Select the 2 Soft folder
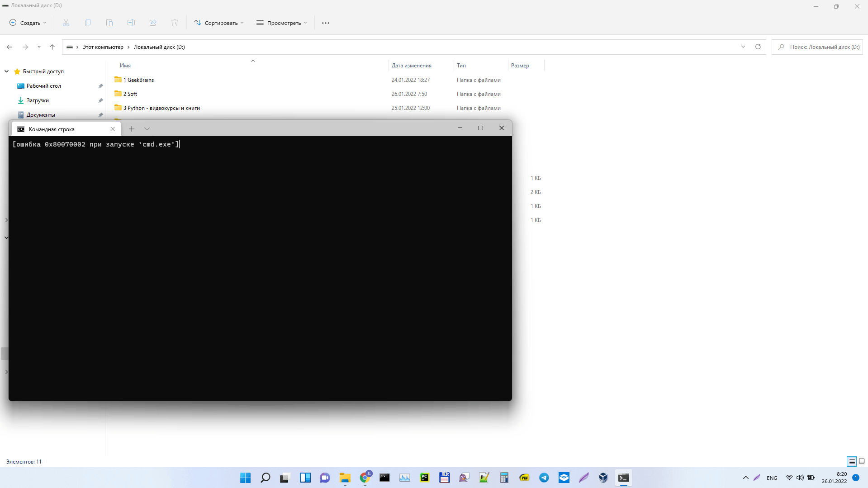The width and height of the screenshot is (868, 488). click(130, 94)
